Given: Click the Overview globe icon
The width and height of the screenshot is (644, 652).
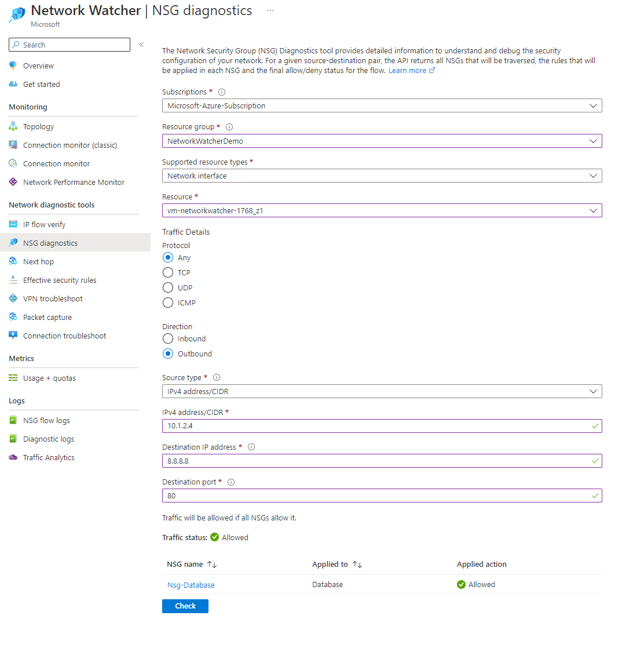Looking at the screenshot, I should click(x=13, y=65).
